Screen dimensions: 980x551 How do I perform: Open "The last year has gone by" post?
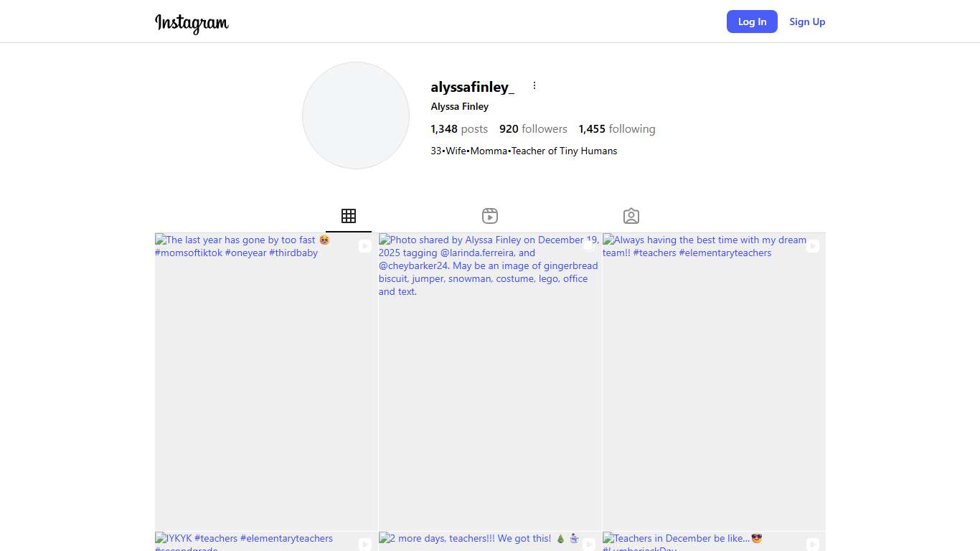coord(266,382)
